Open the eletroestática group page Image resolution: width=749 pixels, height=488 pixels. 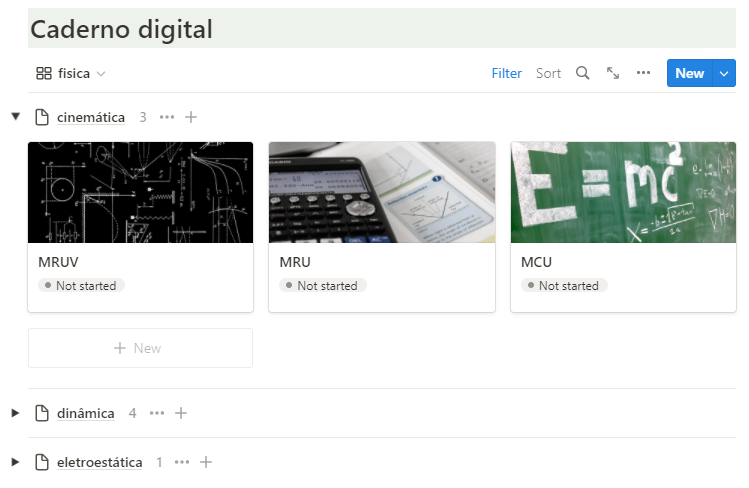(99, 463)
